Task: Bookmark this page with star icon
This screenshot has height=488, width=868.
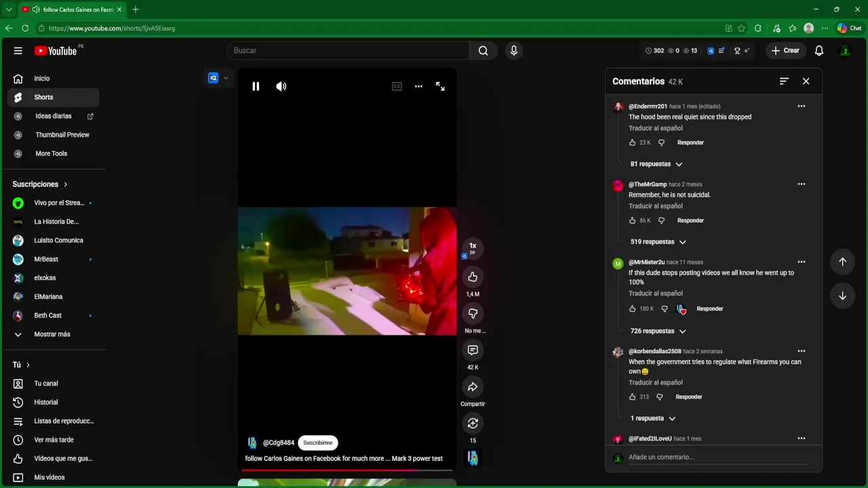Action: click(x=741, y=28)
